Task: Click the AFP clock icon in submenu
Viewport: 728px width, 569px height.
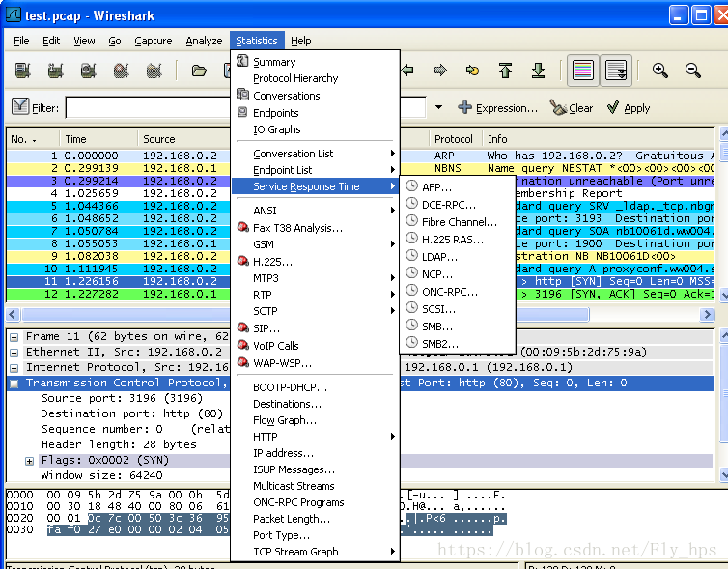Action: [411, 185]
